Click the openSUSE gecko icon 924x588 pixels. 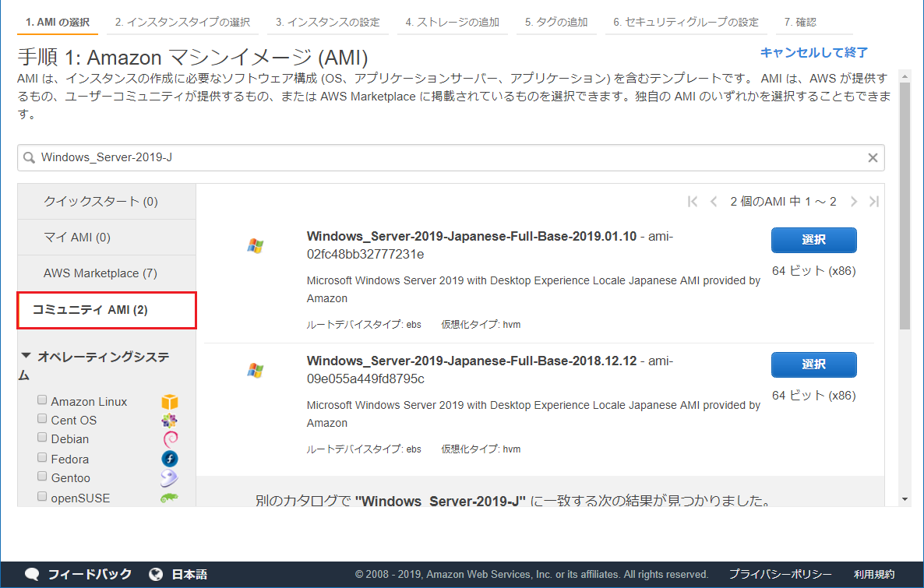click(169, 497)
